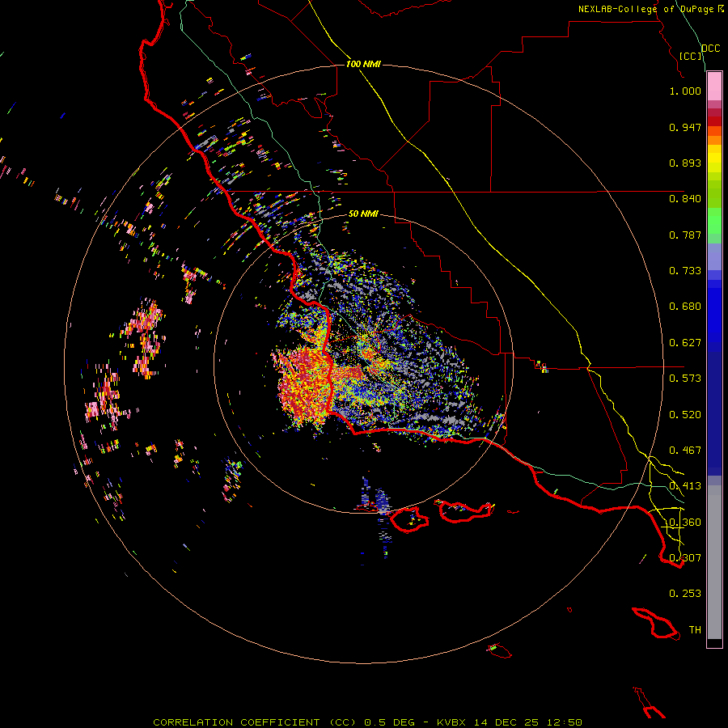Viewport: 728px width, 728px height.
Task: Pick the pink swatch atop the color bar
Action: (714, 87)
